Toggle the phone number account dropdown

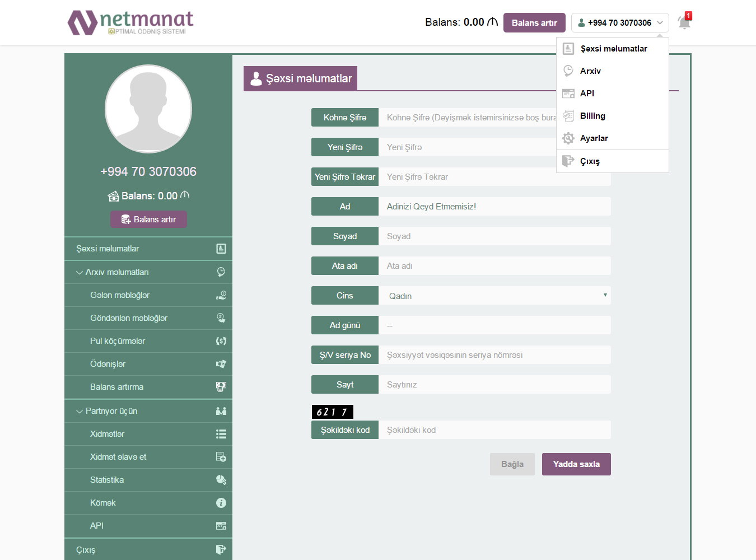pyautogui.click(x=620, y=23)
